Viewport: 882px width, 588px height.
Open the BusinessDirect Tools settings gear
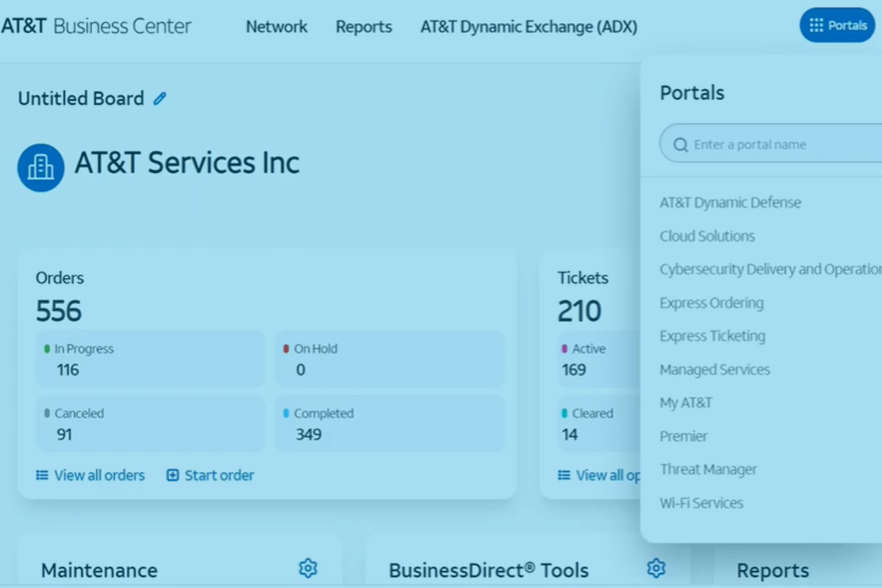tap(656, 568)
